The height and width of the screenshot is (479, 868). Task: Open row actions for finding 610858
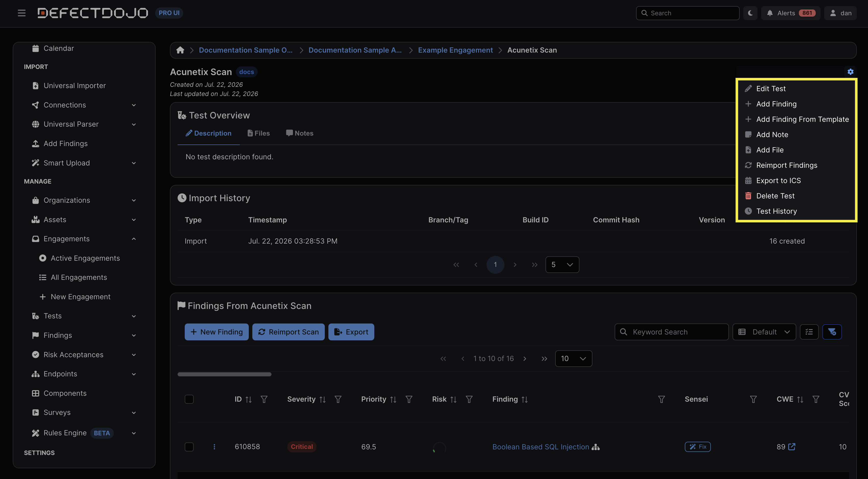tap(214, 447)
